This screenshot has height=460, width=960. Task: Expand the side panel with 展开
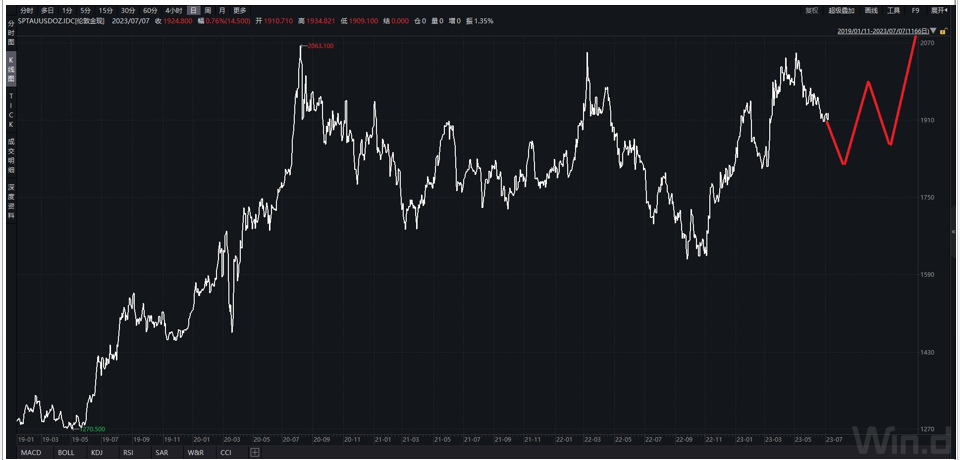(x=939, y=10)
